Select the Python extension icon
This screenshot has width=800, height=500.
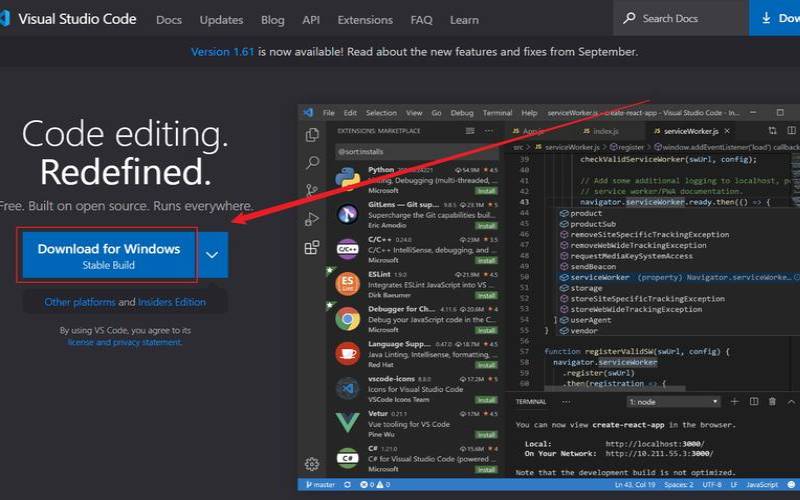point(348,179)
